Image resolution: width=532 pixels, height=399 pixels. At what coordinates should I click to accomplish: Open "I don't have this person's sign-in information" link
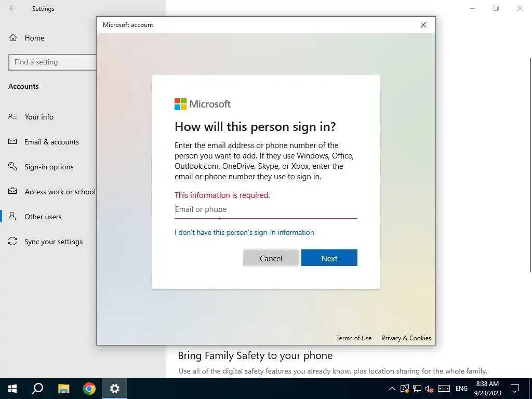(244, 232)
